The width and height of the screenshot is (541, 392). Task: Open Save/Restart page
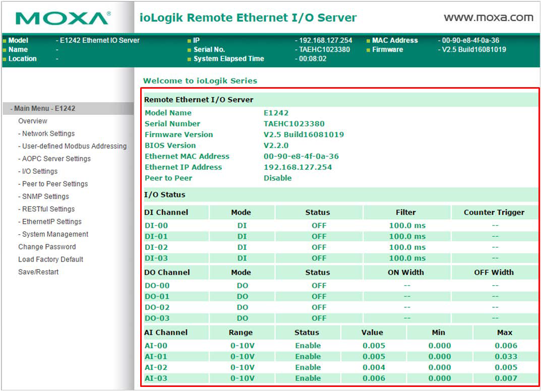[38, 272]
